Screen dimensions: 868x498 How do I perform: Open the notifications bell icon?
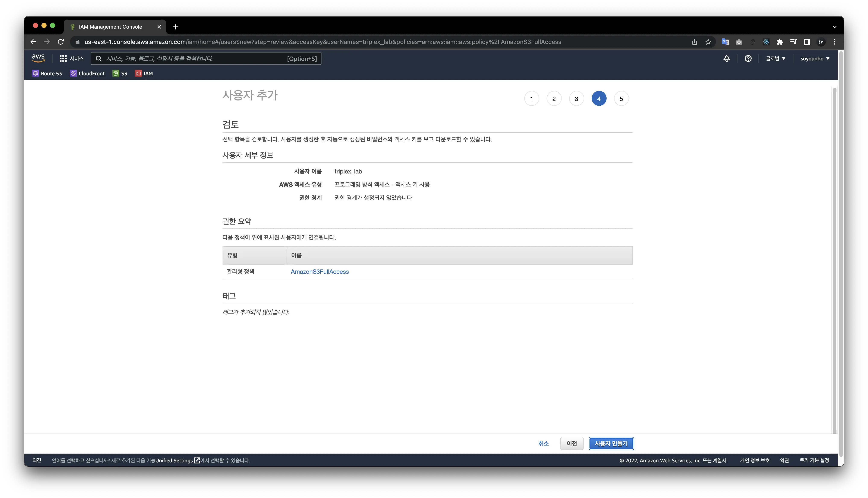[727, 58]
